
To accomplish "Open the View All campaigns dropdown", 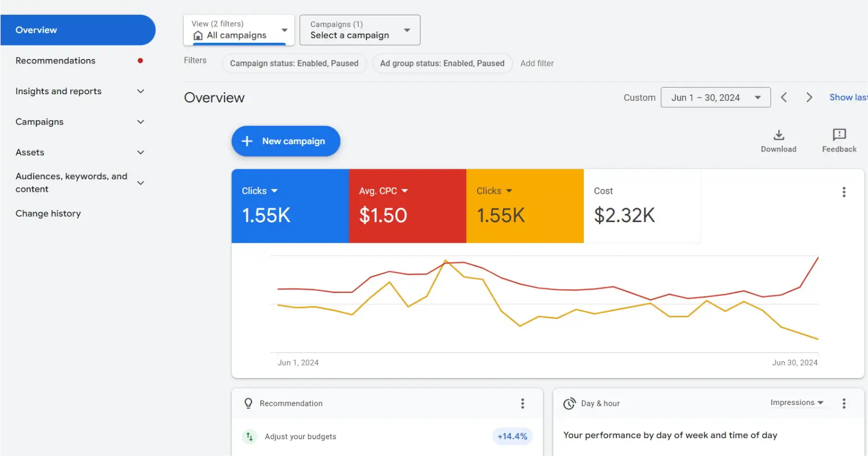I will (239, 30).
